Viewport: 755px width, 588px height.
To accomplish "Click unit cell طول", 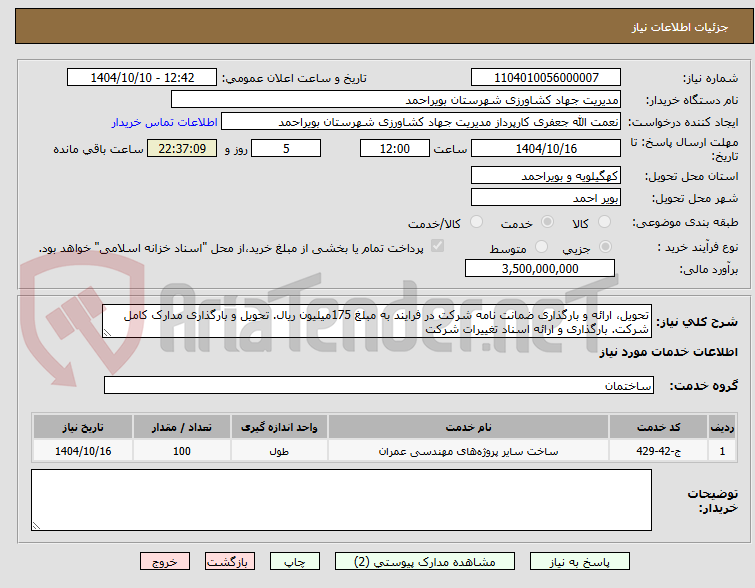I will (x=279, y=451).
